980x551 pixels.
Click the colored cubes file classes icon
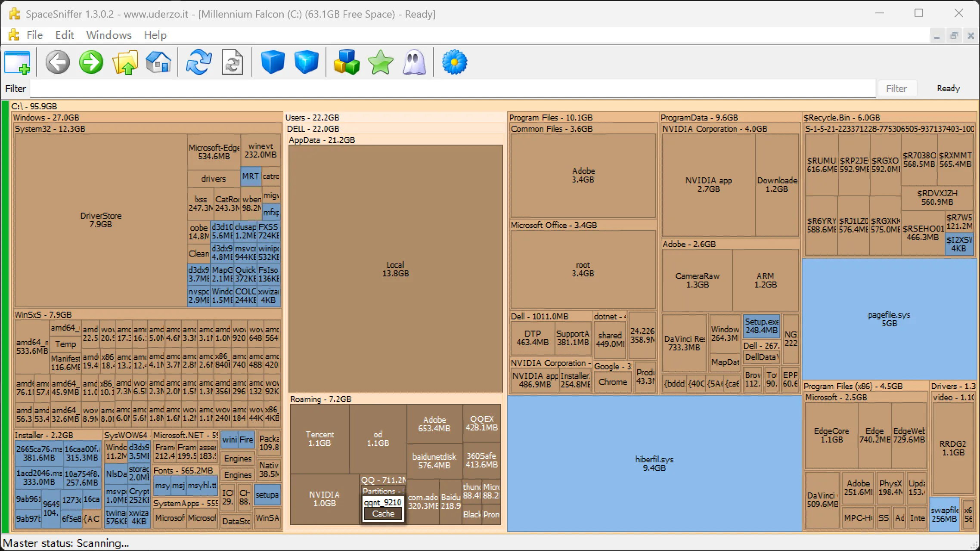pos(347,62)
